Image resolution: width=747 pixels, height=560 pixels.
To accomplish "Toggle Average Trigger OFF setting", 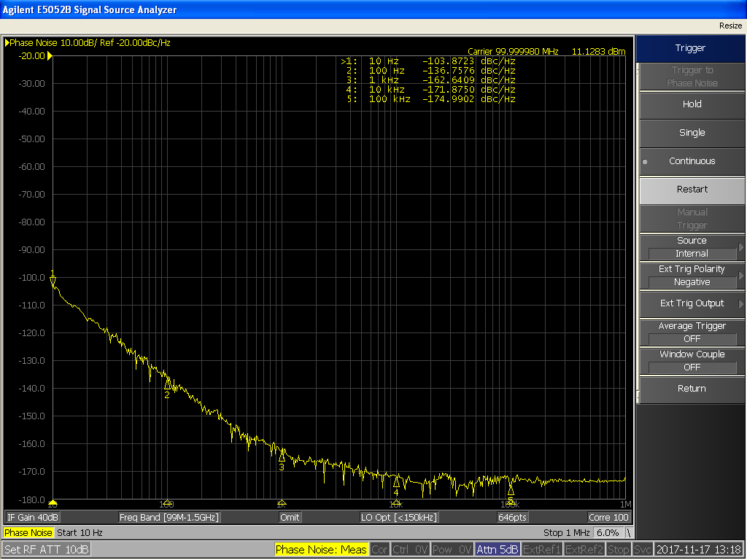I will pyautogui.click(x=692, y=332).
